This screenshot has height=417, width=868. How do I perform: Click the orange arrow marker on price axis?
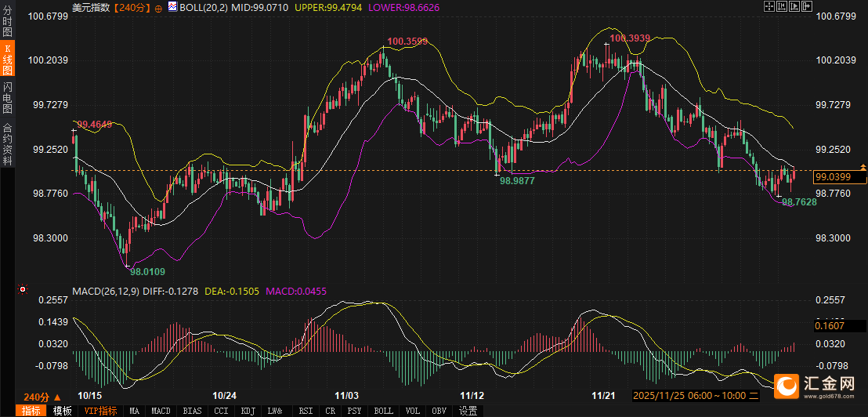pos(863,167)
